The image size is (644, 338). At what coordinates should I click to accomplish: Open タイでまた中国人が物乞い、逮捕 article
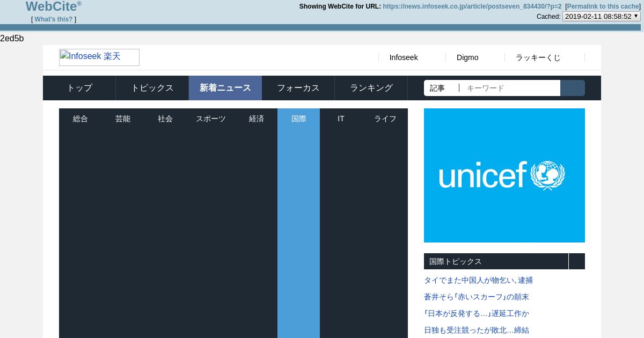click(x=478, y=280)
